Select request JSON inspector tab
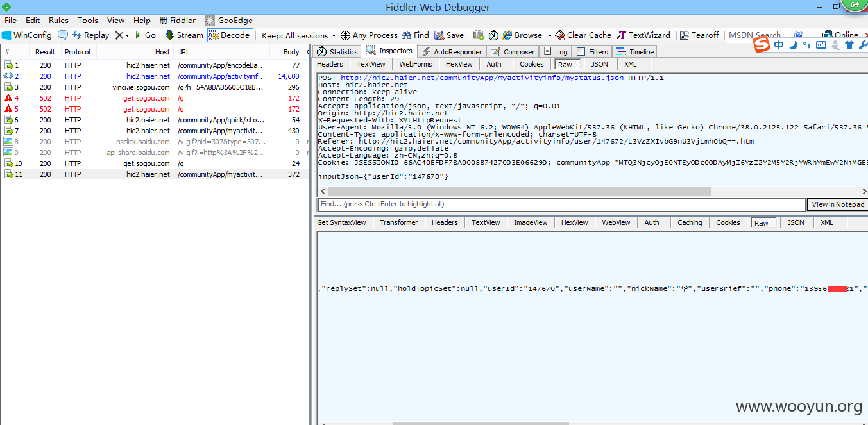The image size is (868, 425). 600,64
